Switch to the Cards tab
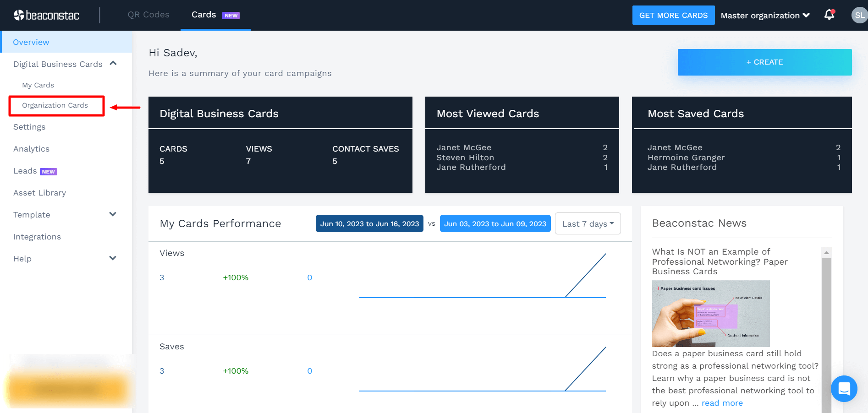 (x=203, y=14)
